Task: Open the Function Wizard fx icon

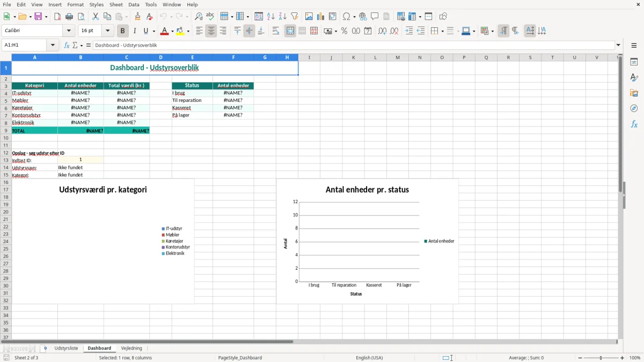Action: point(67,46)
